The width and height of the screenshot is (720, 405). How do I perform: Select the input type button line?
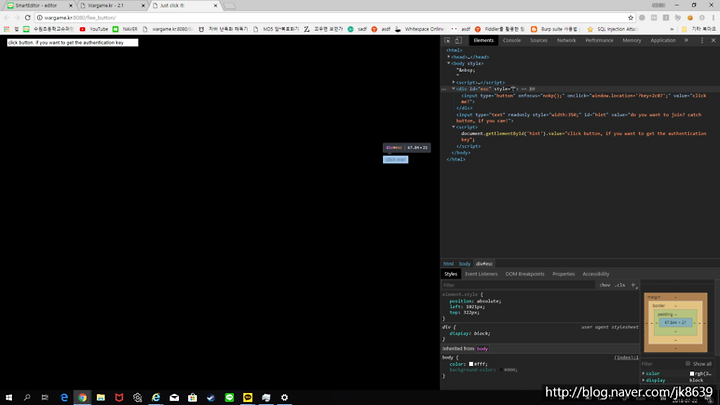tap(584, 98)
